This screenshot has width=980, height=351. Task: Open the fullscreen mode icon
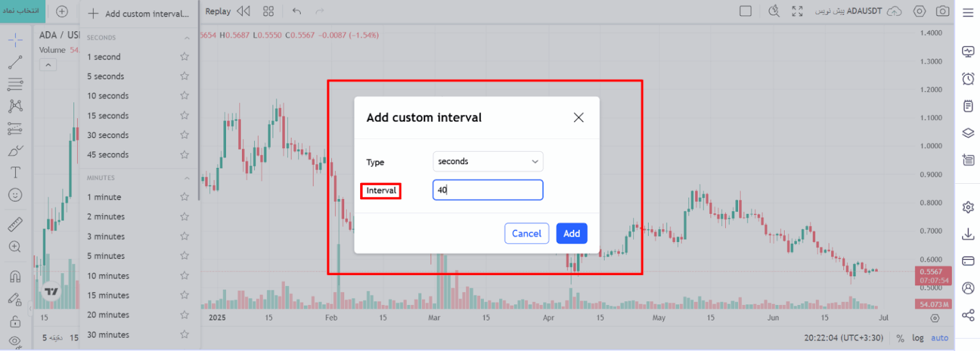point(797,11)
